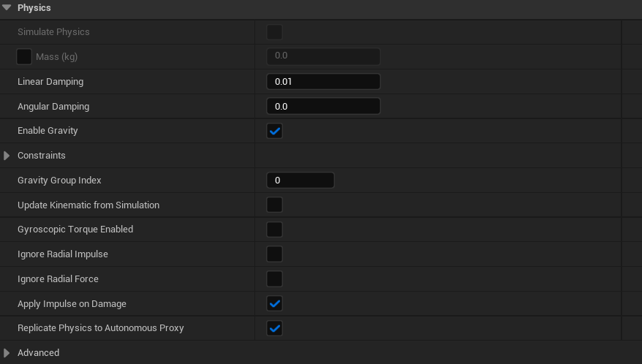Expand the Constraints section
Viewport: 642px width, 364px height.
point(7,156)
